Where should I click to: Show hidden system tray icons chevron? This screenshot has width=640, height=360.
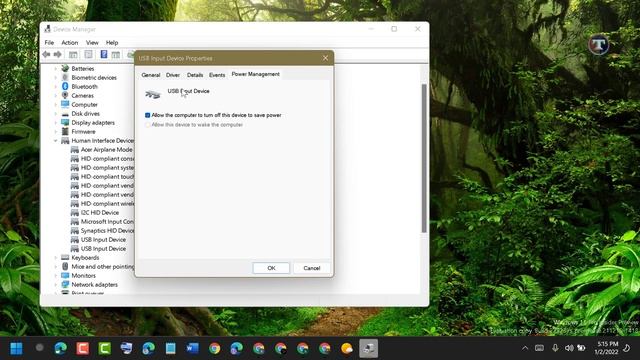click(525, 348)
